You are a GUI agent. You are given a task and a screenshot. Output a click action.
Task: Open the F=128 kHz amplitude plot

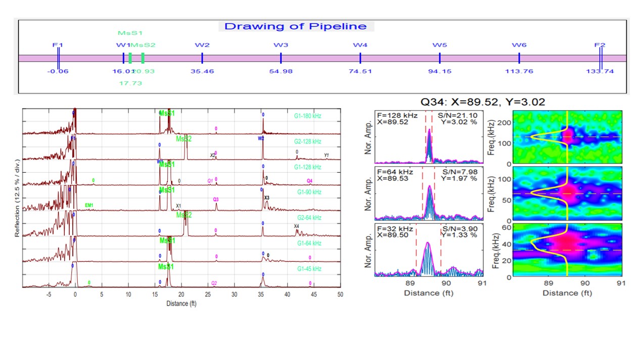(x=429, y=137)
